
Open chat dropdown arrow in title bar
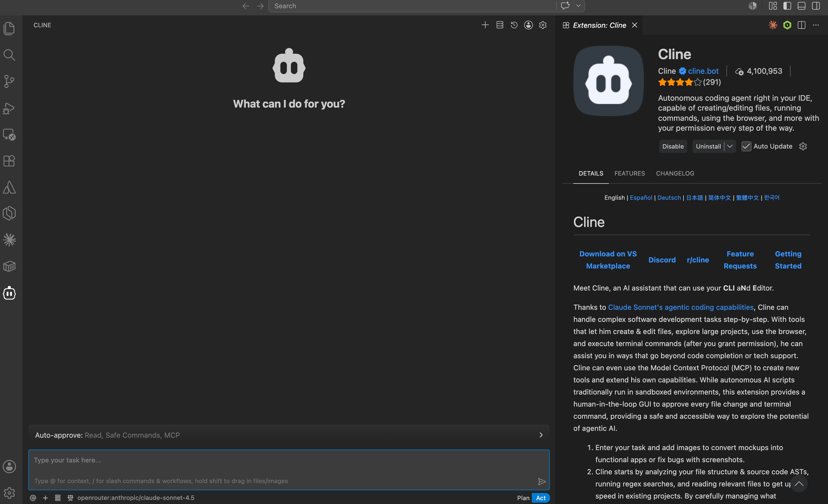pos(578,6)
